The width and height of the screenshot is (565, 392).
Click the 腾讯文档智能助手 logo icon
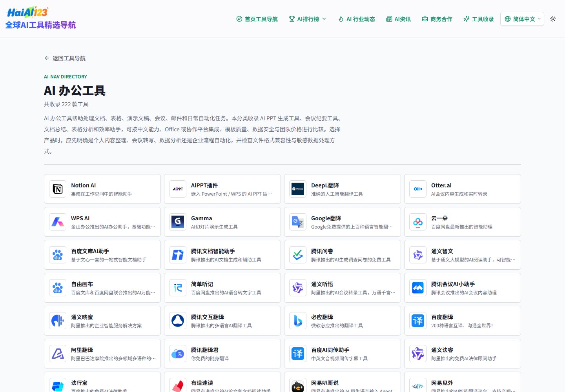[178, 255]
